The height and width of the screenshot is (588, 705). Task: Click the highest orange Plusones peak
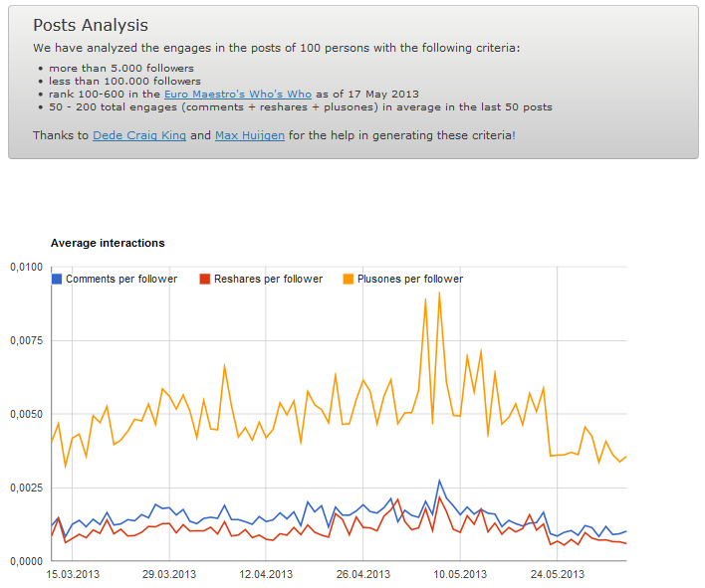[x=439, y=292]
